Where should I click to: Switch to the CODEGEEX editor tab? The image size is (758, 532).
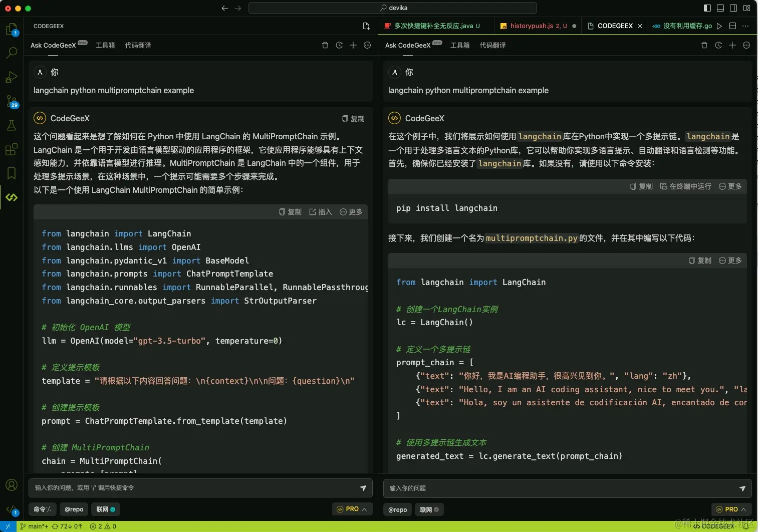(x=615, y=26)
